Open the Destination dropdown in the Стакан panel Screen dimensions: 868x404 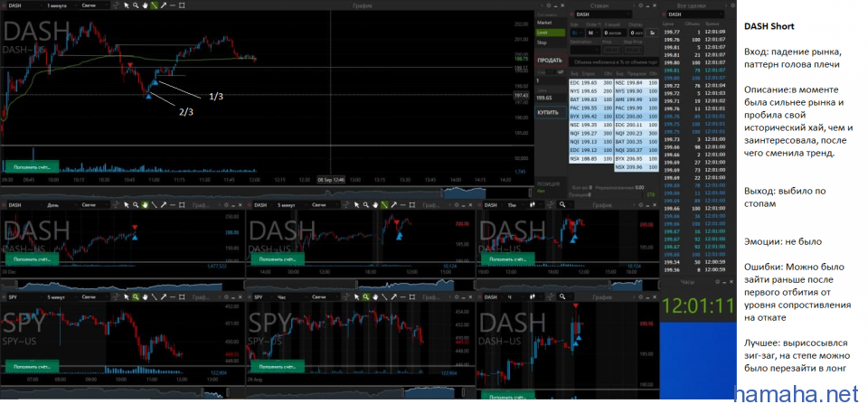click(585, 50)
